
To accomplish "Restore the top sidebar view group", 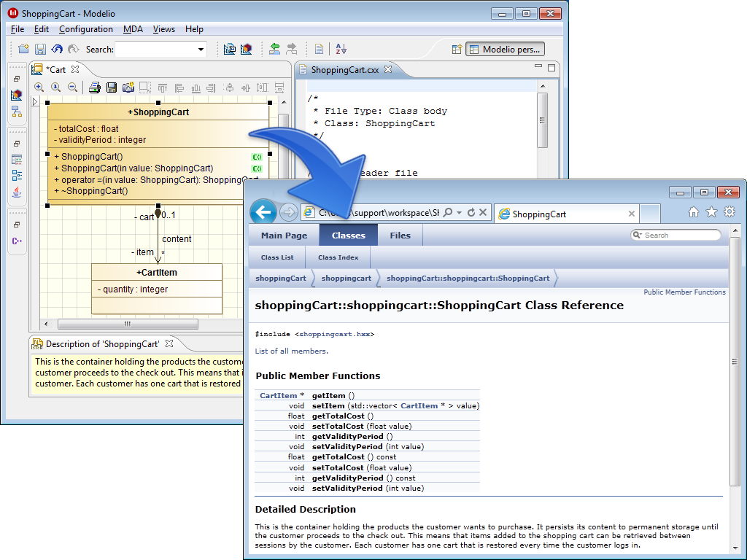I will click(17, 79).
